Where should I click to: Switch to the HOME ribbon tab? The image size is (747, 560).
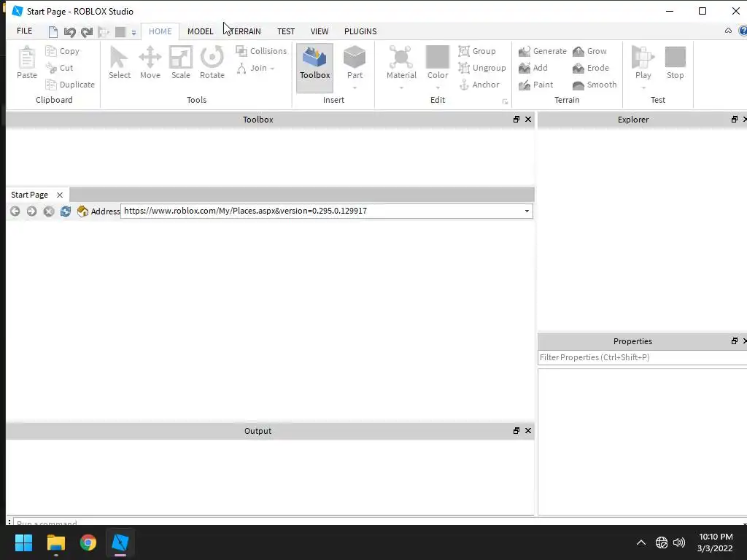point(160,31)
